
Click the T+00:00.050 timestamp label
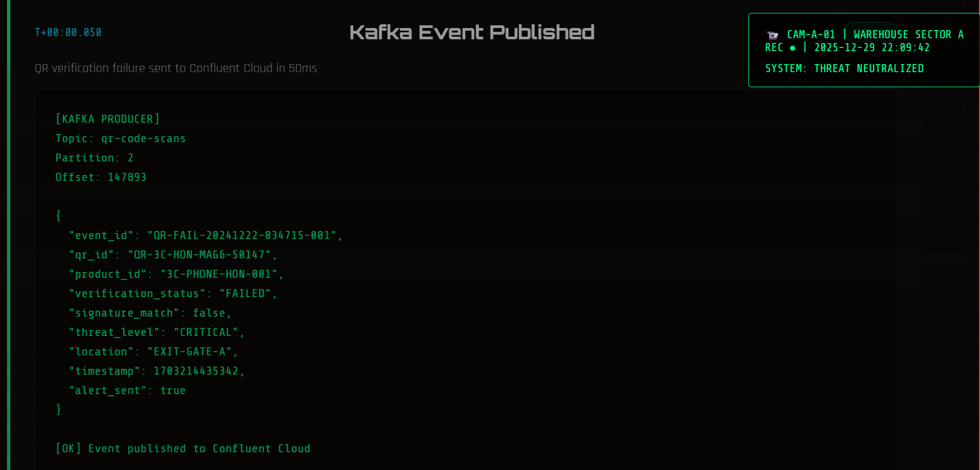tap(68, 32)
